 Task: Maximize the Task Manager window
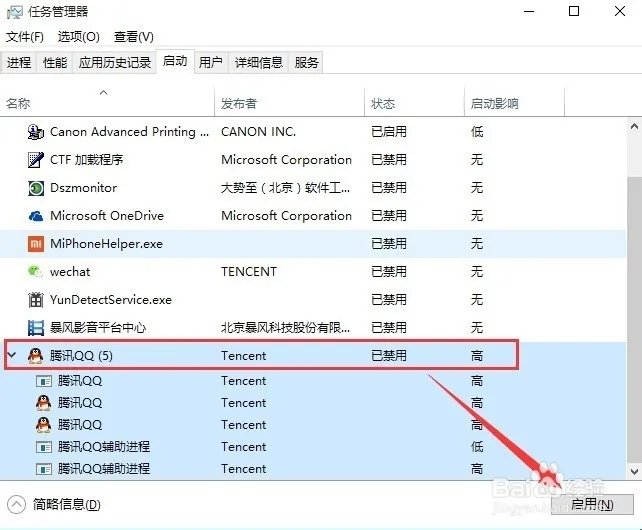pyautogui.click(x=574, y=11)
